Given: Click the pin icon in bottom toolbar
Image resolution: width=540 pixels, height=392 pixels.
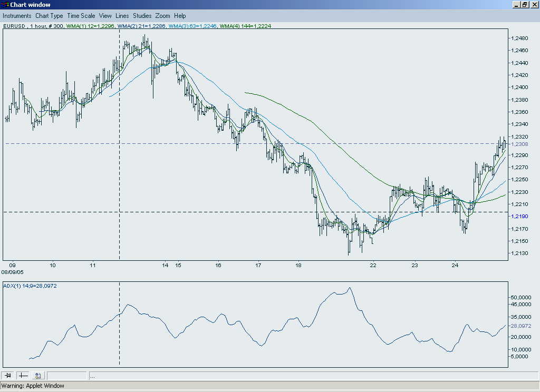Looking at the screenshot, I should pos(8,376).
